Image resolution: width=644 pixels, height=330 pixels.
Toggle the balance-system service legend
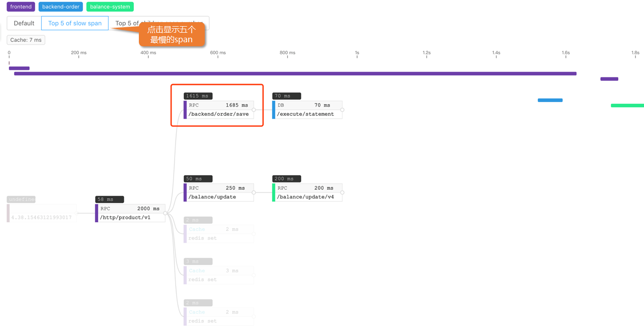pyautogui.click(x=110, y=7)
